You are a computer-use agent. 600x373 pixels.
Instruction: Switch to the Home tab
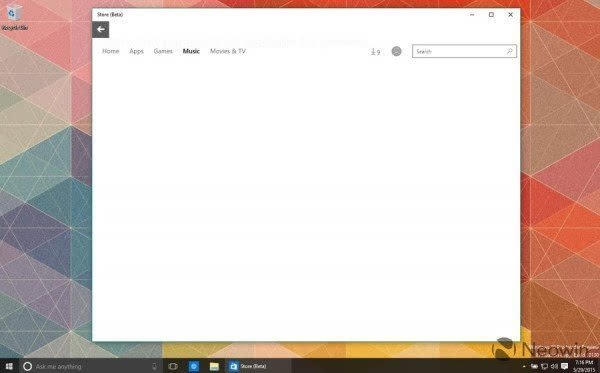(x=111, y=51)
